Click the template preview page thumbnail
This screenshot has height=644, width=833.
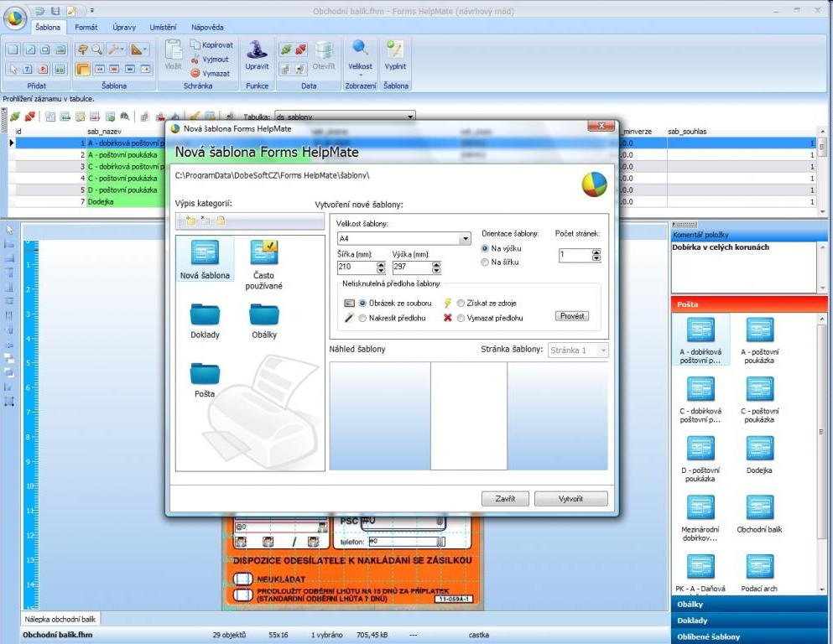pyautogui.click(x=469, y=416)
